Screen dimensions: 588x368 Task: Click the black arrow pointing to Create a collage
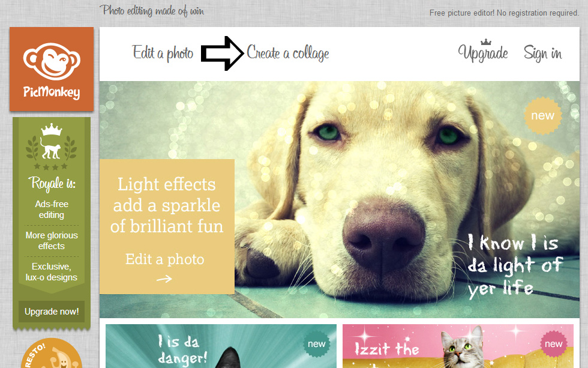(223, 53)
